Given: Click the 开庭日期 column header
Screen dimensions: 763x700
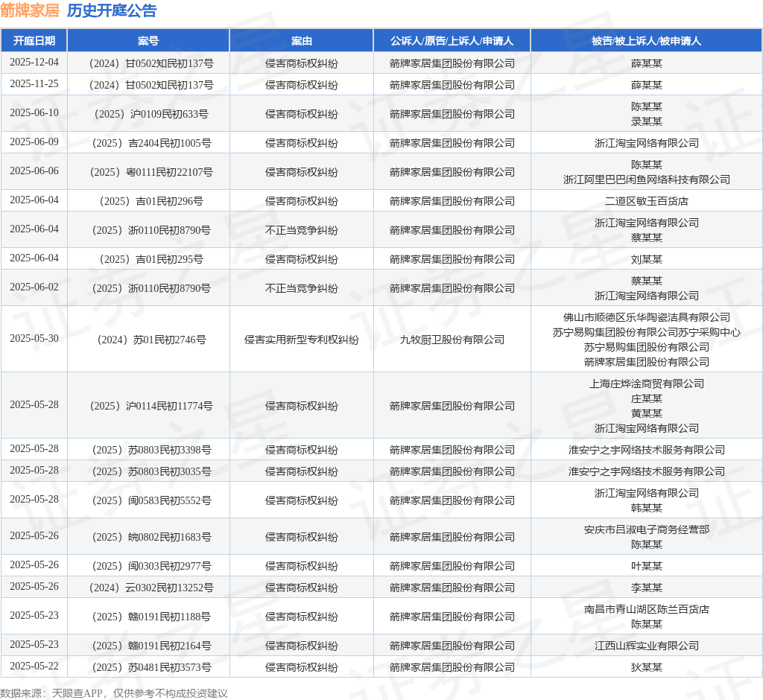Looking at the screenshot, I should [x=34, y=41].
